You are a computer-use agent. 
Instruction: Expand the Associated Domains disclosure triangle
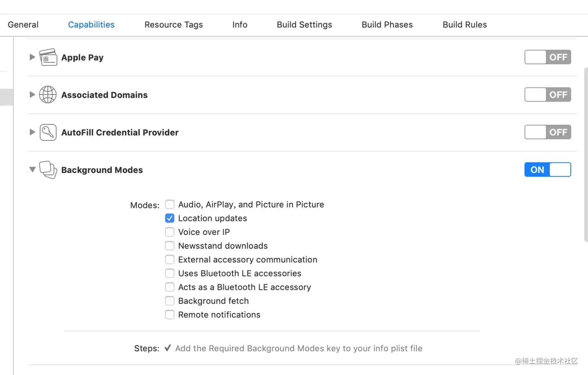pyautogui.click(x=32, y=95)
